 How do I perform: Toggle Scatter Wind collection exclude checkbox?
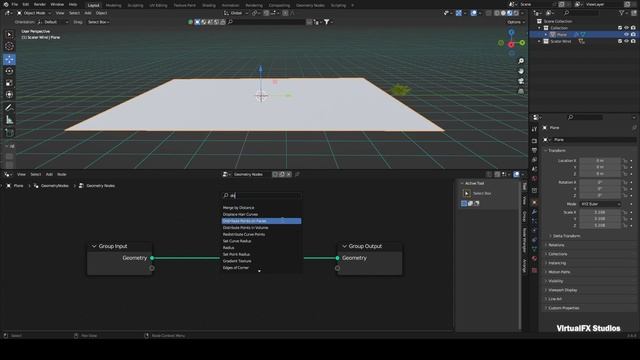click(x=620, y=41)
